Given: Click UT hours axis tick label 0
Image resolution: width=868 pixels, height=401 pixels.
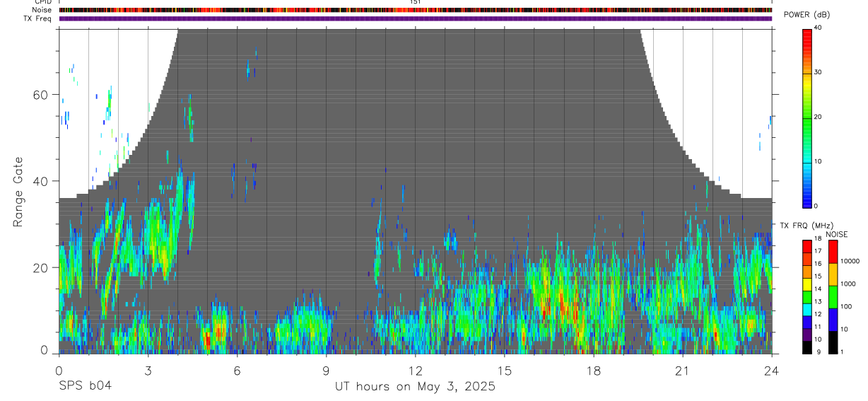Looking at the screenshot, I should coord(59,370).
